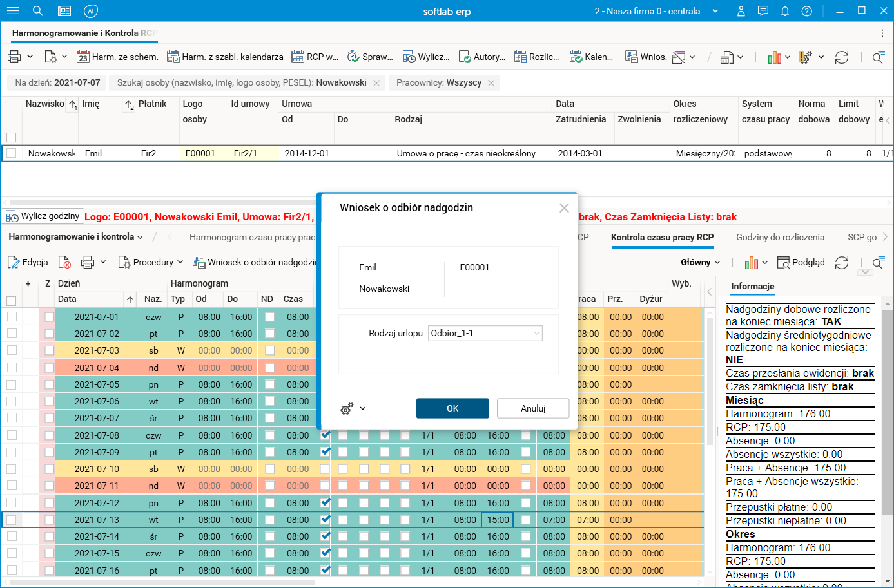Click the chat messages icon
The height and width of the screenshot is (588, 894).
763,11
